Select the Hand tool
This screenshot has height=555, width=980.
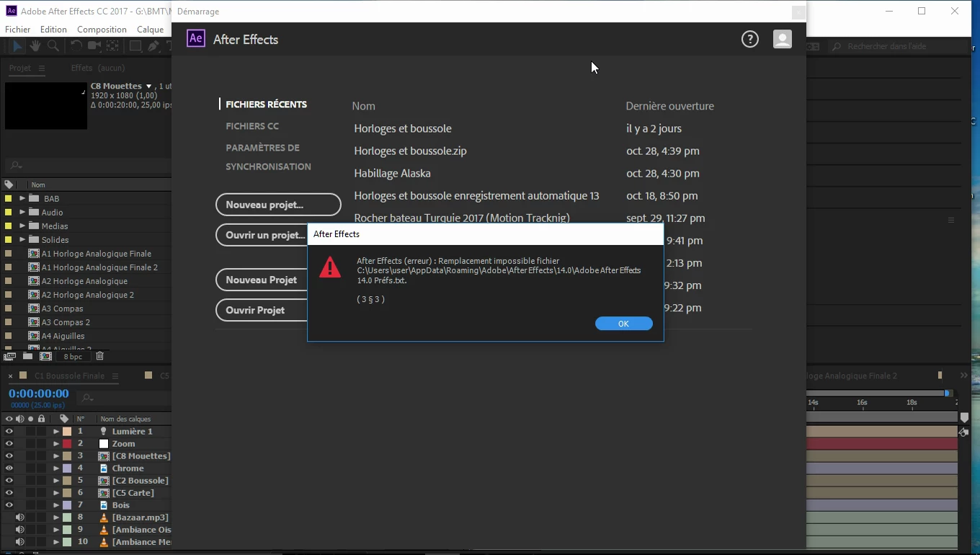click(x=35, y=45)
